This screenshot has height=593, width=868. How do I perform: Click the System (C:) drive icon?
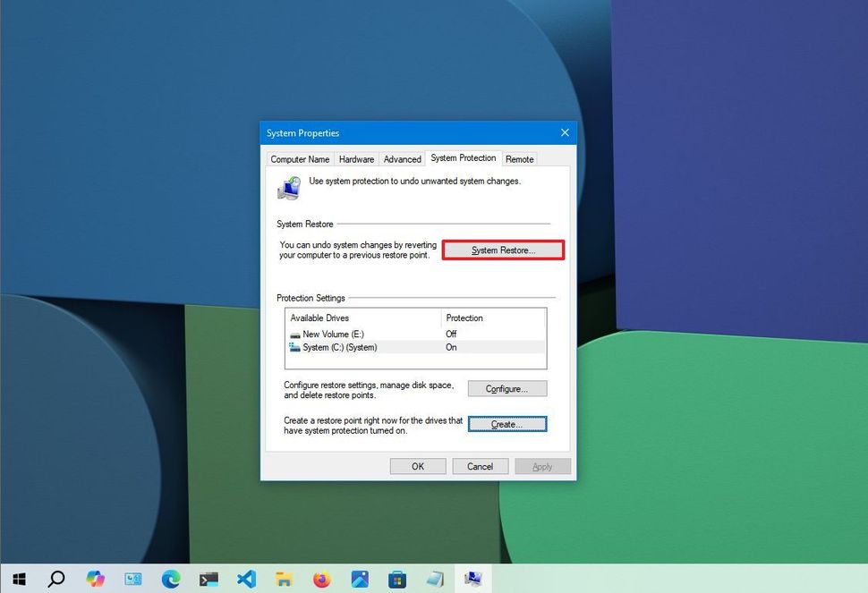294,347
